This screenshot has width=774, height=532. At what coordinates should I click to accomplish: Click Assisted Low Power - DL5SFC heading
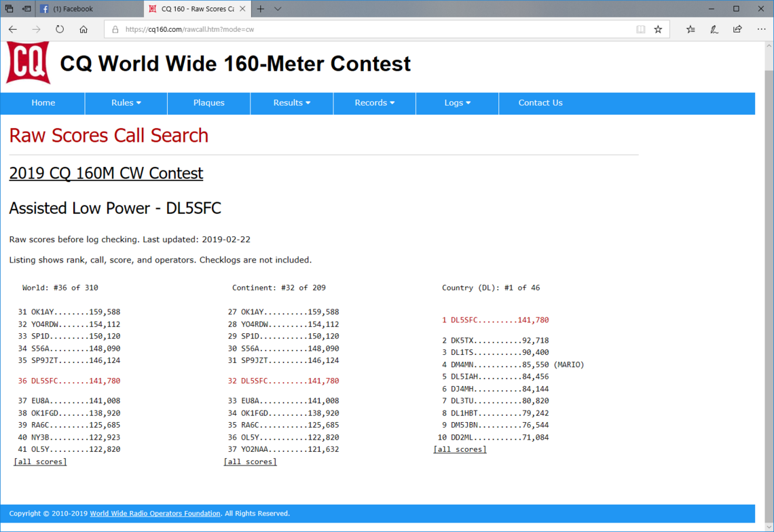point(115,208)
